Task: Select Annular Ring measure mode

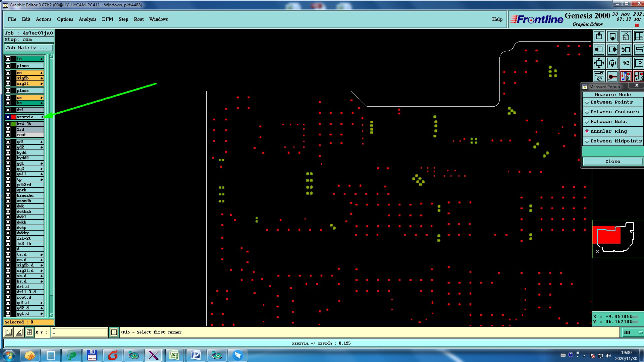Action: 613,131
